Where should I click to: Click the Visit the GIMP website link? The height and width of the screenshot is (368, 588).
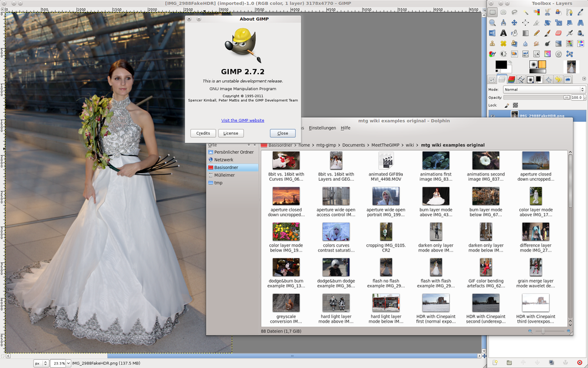point(243,120)
